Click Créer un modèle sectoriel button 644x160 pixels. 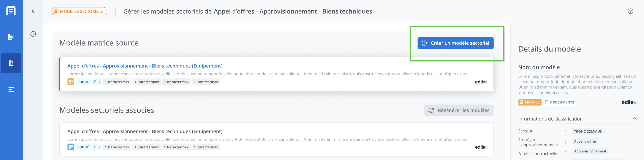tap(455, 43)
